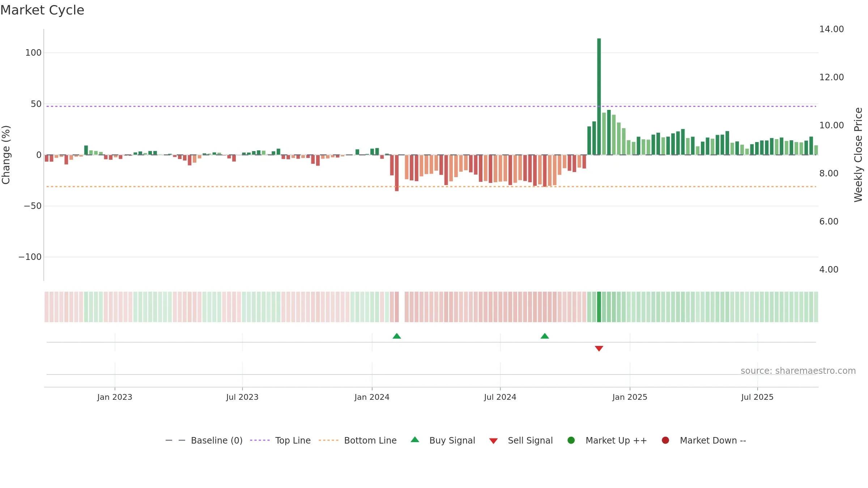Toggle the Sell Signal legend label

coord(530,440)
